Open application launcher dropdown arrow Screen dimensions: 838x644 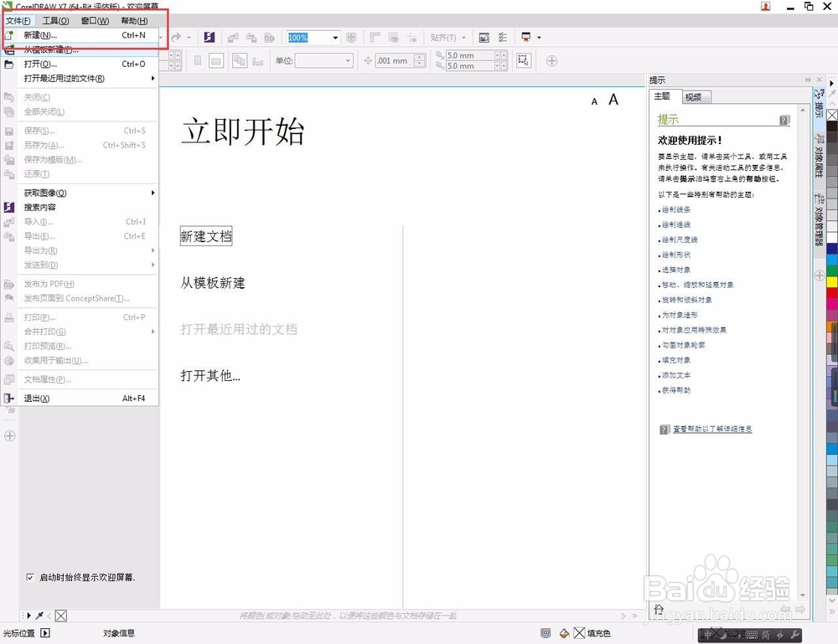[x=539, y=38]
